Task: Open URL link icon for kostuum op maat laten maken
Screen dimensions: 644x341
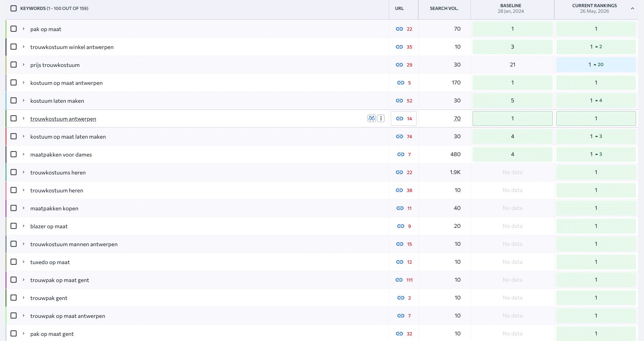Action: click(x=399, y=137)
